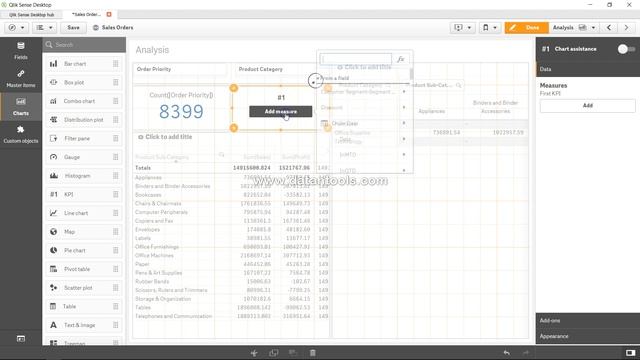Select the Order Priority filter pane
Screen dimensions: 640x360
tap(180, 69)
